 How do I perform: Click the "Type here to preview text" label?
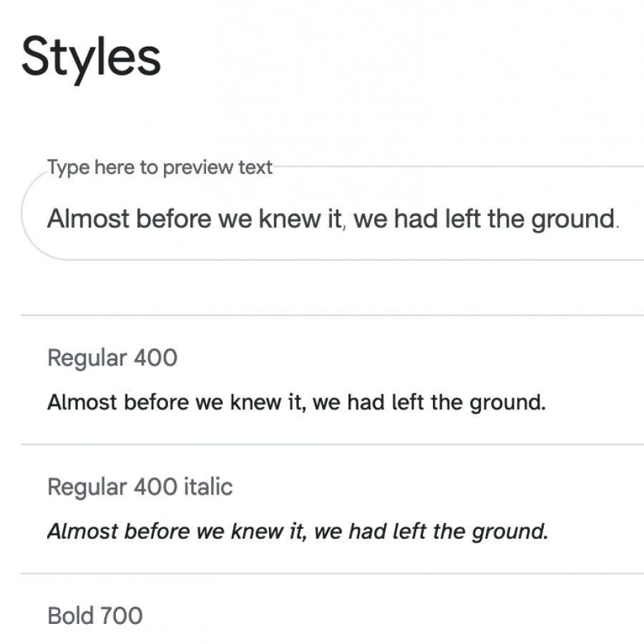(x=160, y=167)
